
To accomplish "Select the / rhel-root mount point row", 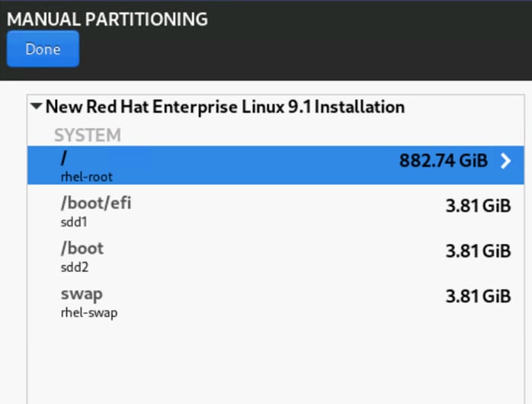I will 275,165.
